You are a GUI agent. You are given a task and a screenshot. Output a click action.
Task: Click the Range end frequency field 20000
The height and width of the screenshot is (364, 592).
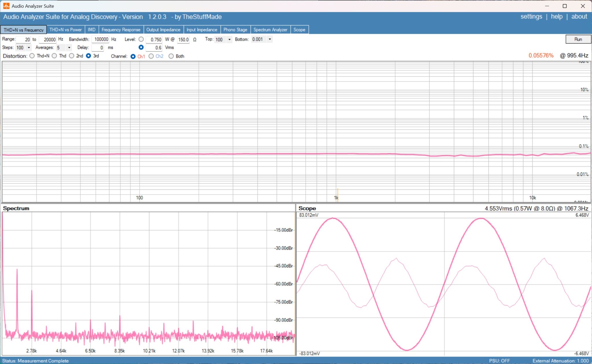[x=47, y=39]
